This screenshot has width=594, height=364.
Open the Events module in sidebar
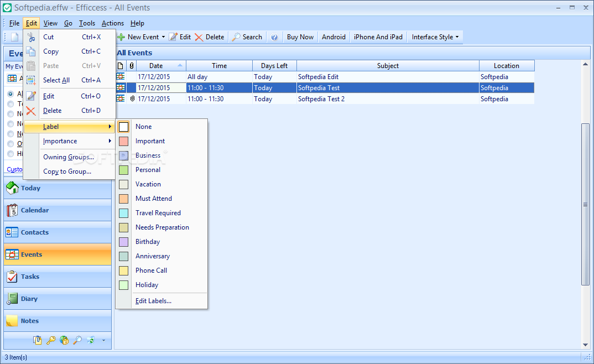tap(58, 254)
